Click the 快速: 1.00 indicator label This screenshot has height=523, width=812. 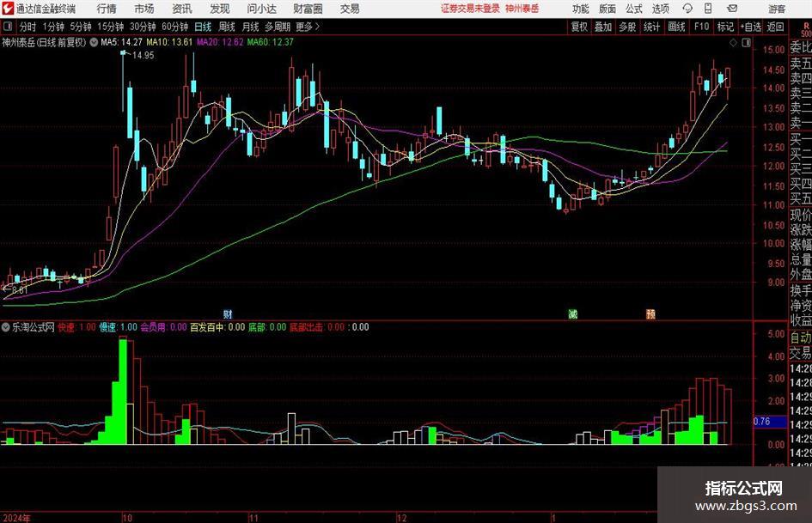click(x=76, y=327)
